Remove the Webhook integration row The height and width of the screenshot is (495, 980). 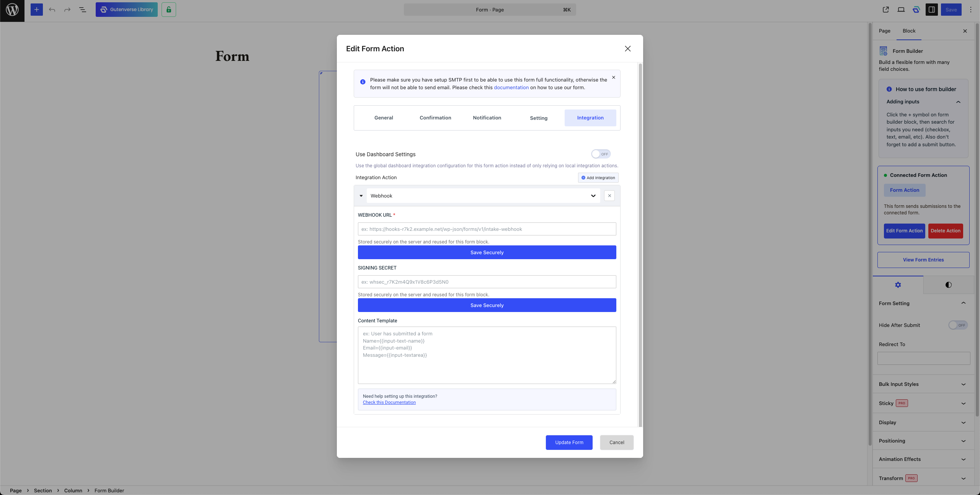tap(609, 196)
